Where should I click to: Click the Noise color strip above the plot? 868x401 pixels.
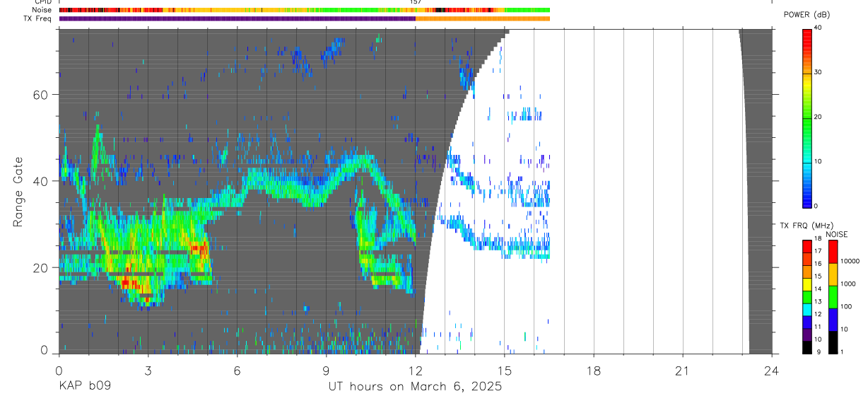point(304,10)
